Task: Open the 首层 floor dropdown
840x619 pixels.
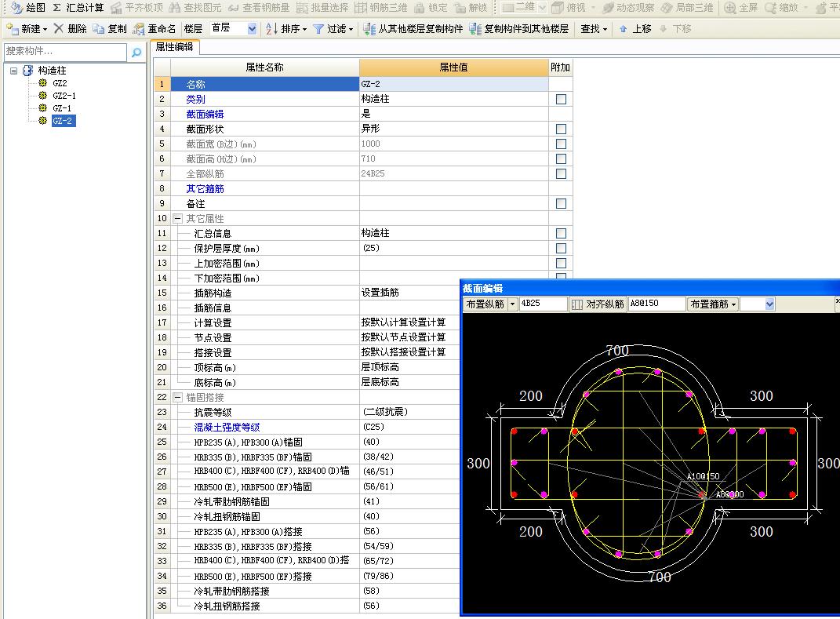Action: click(x=252, y=28)
